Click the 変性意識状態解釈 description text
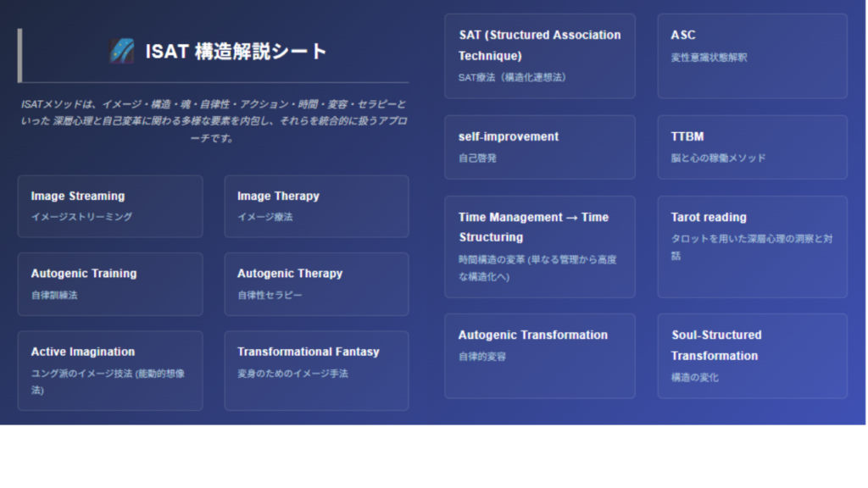 coord(709,58)
